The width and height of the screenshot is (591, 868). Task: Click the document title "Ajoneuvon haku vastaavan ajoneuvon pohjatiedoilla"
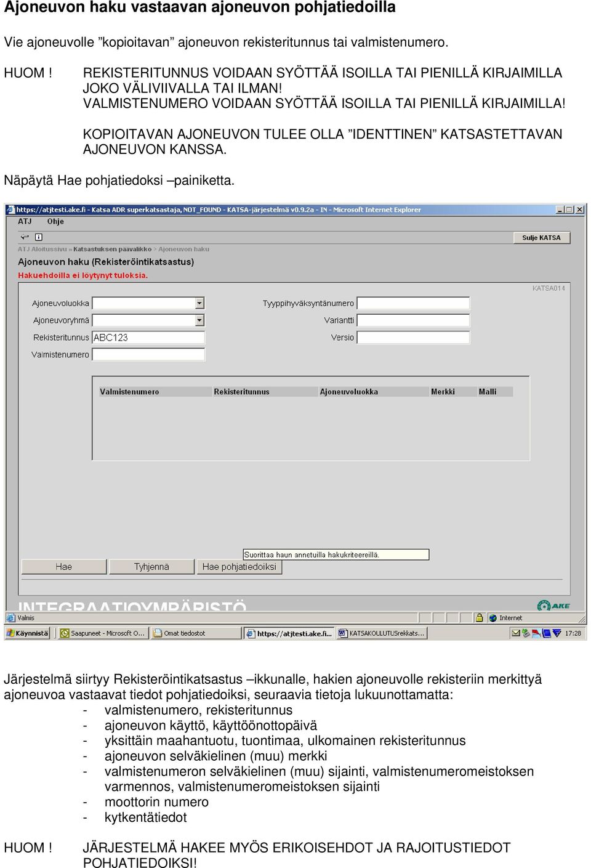200,8
